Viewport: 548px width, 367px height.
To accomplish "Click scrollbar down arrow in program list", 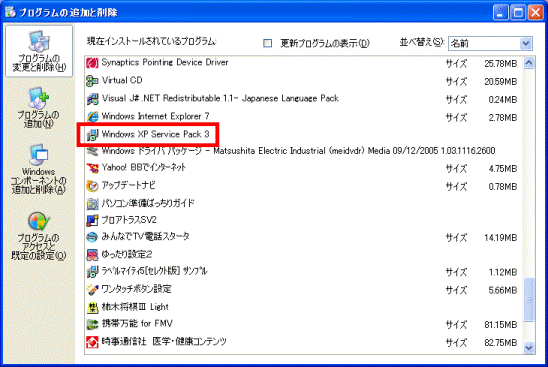I will click(529, 347).
